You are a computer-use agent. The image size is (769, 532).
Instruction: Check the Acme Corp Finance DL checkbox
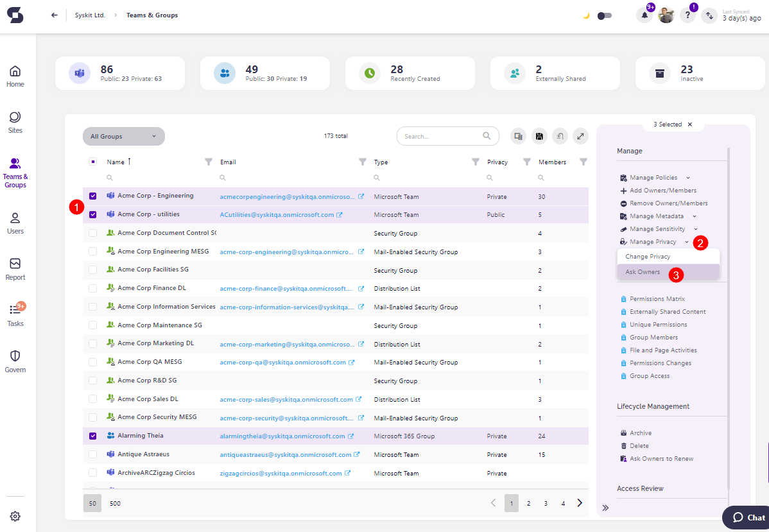(93, 289)
